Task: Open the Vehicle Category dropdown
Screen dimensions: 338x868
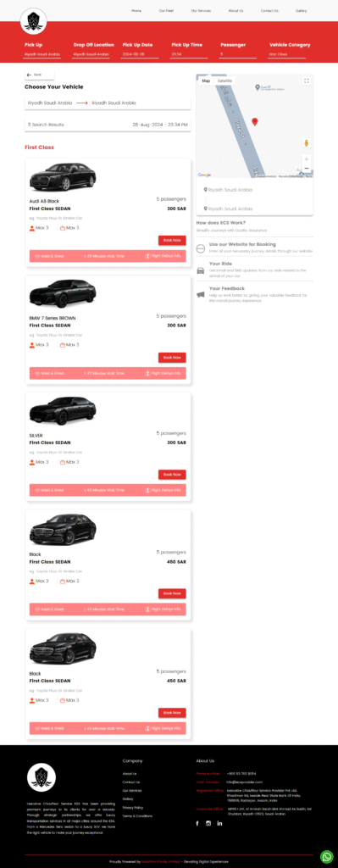Action: 288,54
